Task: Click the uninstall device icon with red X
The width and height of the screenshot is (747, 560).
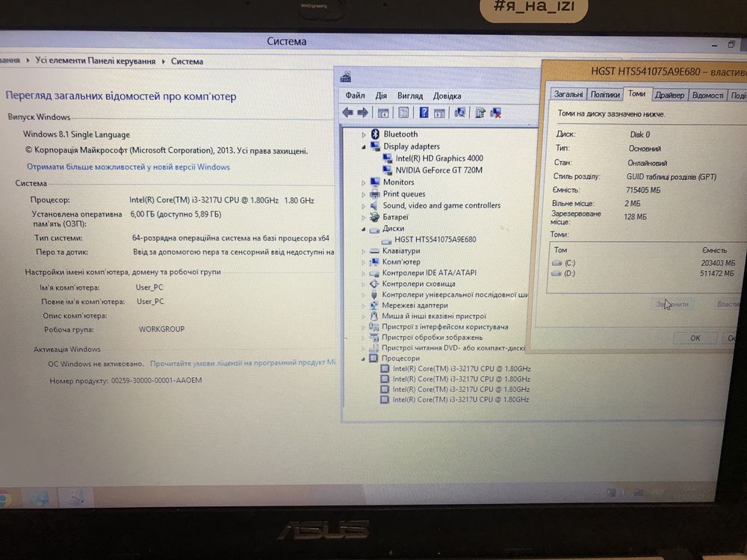Action: (495, 113)
